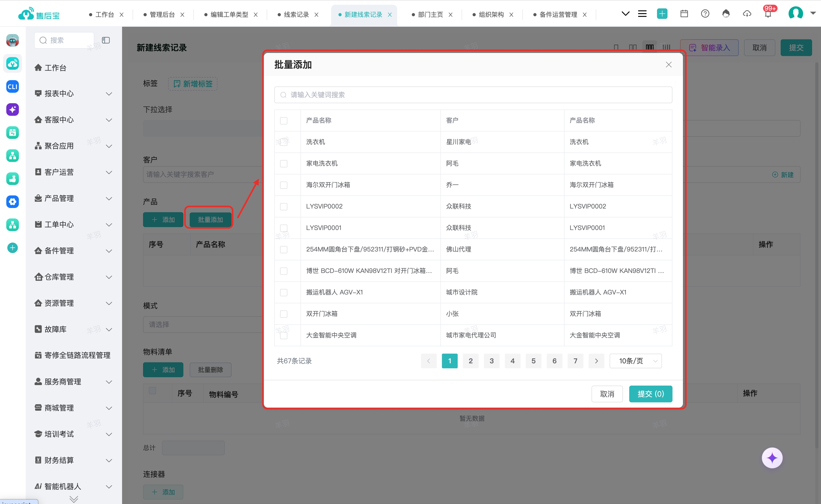This screenshot has width=821, height=504.
Task: Open the calendar icon in top bar
Action: point(684,14)
